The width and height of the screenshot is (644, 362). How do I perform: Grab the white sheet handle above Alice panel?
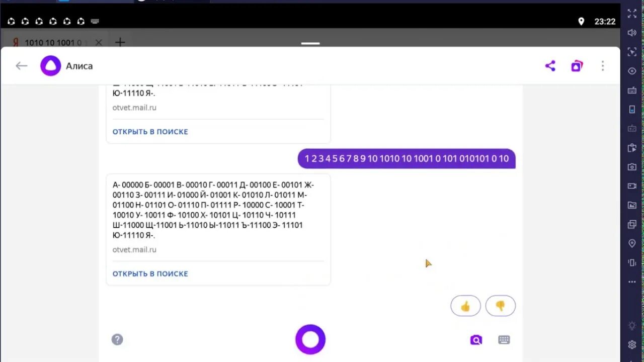(x=310, y=43)
